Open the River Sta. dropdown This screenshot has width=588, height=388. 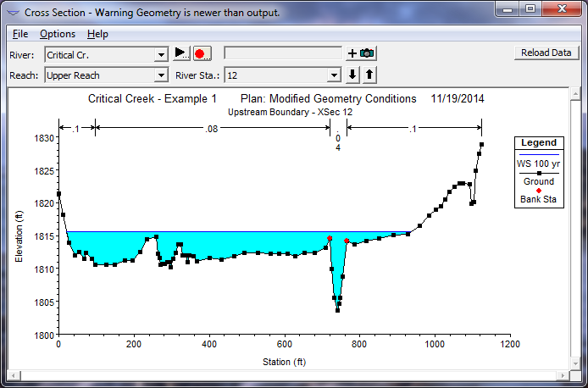coord(335,75)
